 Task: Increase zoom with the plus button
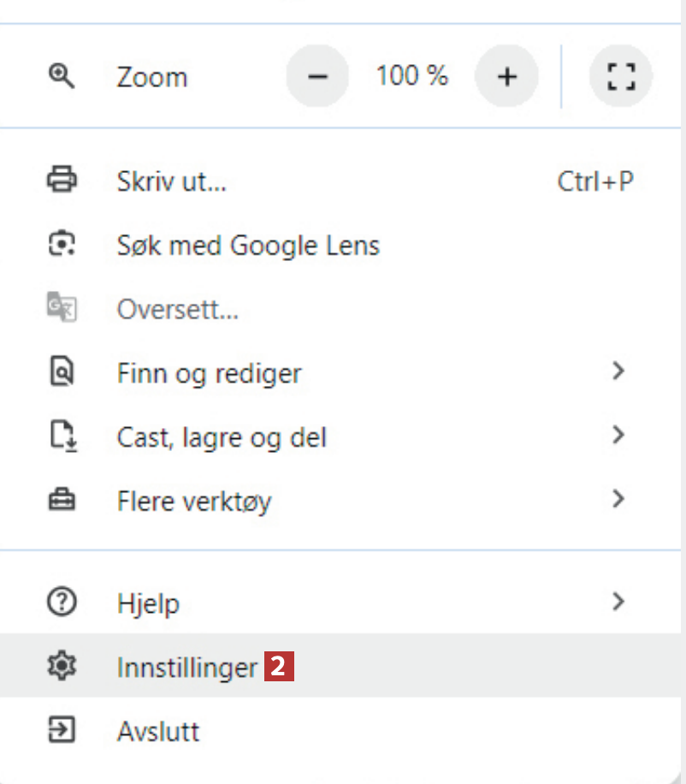click(x=507, y=77)
